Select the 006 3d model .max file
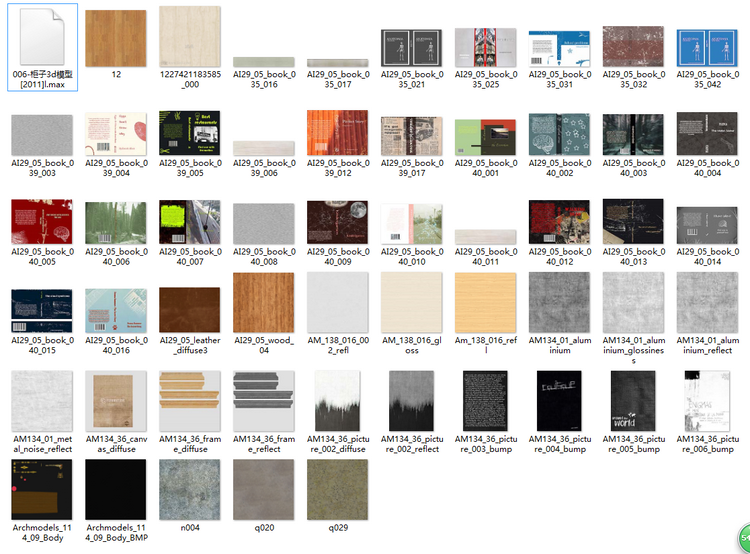This screenshot has width=750, height=554. click(42, 37)
